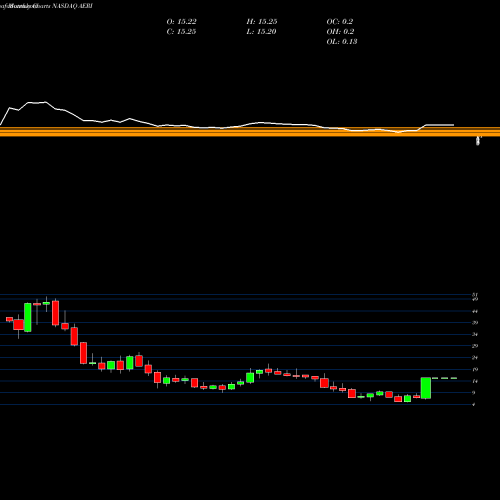Image resolution: width=500 pixels, height=500 pixels.
Task: Click the '29' price axis label
Action: pos(475,346)
